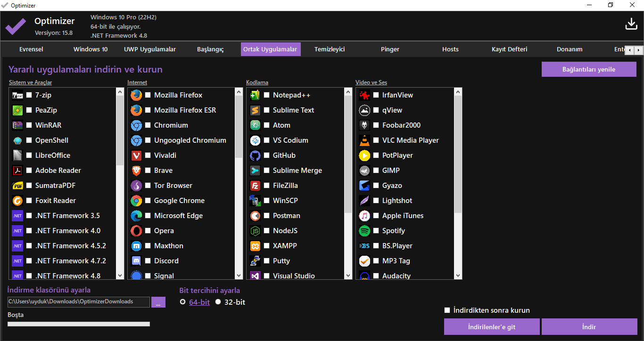Click the VLC Media Player cone icon
This screenshot has width=644, height=341.
(x=364, y=140)
